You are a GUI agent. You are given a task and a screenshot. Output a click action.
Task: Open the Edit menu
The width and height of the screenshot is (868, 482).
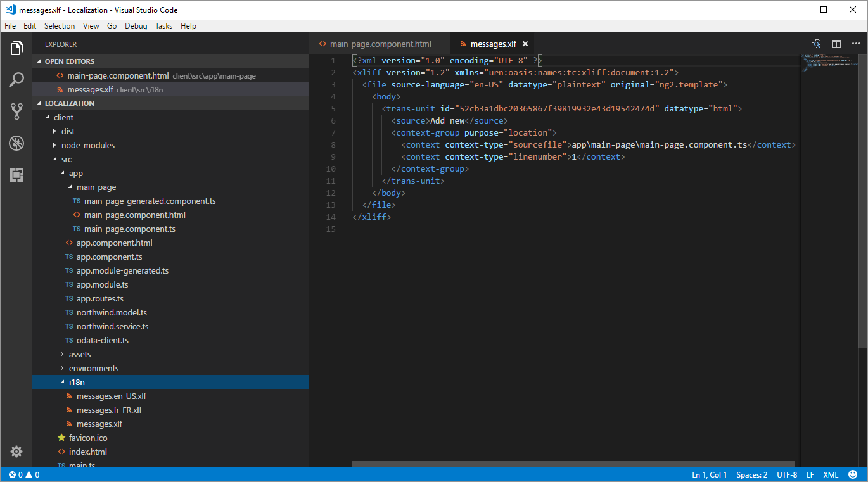tap(30, 26)
